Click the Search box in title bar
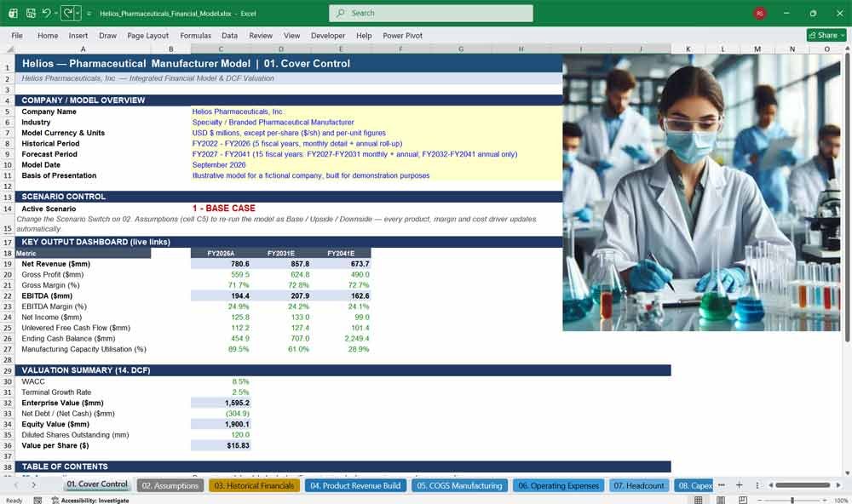The image size is (852, 504). (x=431, y=13)
